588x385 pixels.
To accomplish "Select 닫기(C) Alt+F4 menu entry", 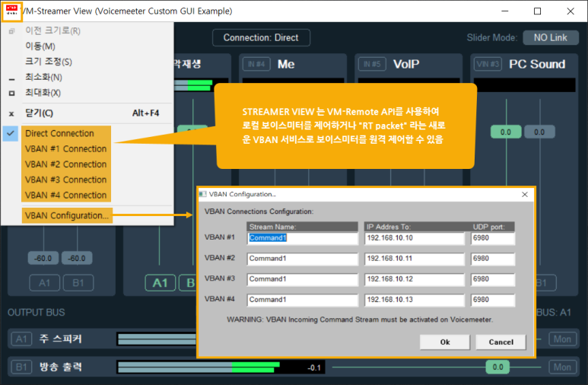I will pyautogui.click(x=87, y=113).
